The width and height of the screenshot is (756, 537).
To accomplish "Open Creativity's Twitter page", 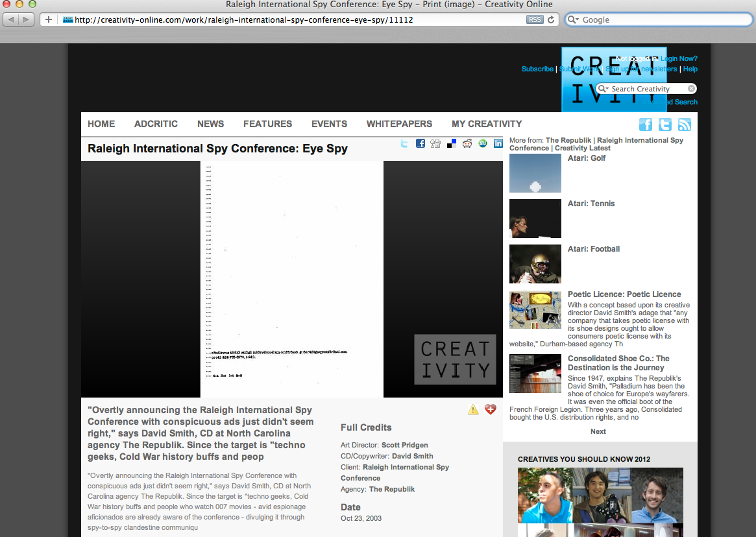I will (x=665, y=125).
